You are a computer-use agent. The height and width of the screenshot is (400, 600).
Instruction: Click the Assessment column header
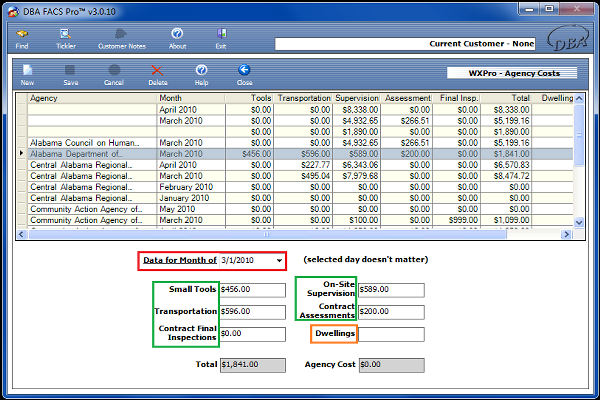click(407, 98)
